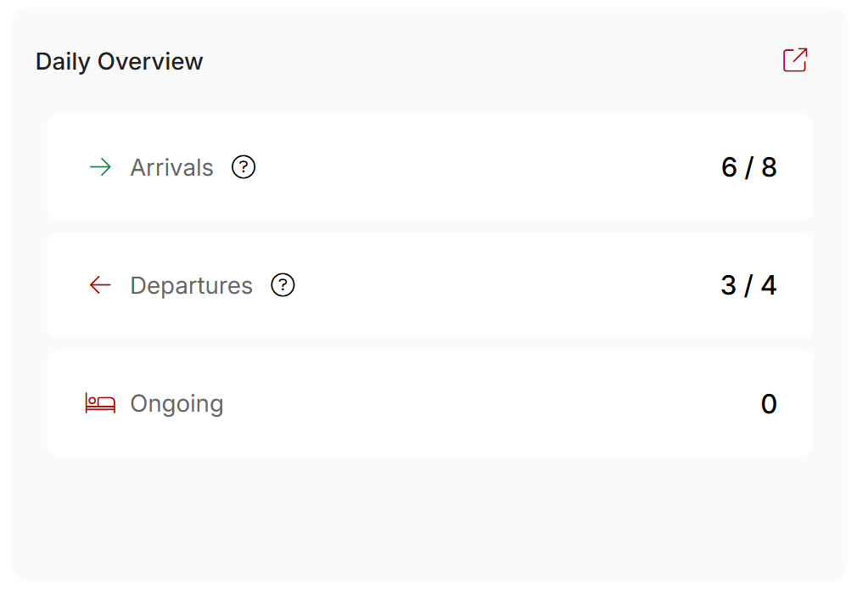Image resolution: width=868 pixels, height=590 pixels.
Task: Click the red Departures arrow icon
Action: [100, 284]
